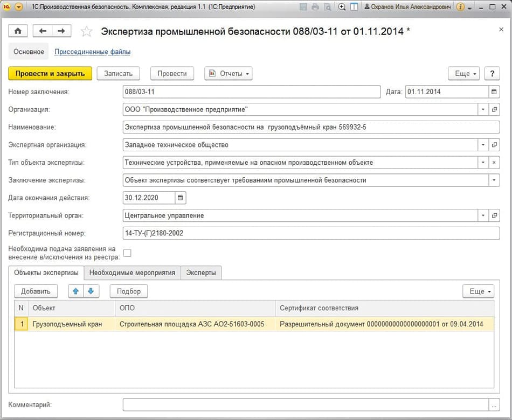This screenshot has width=512, height=420.
Task: Open calendar for Дата окончания действия
Action: tap(180, 198)
